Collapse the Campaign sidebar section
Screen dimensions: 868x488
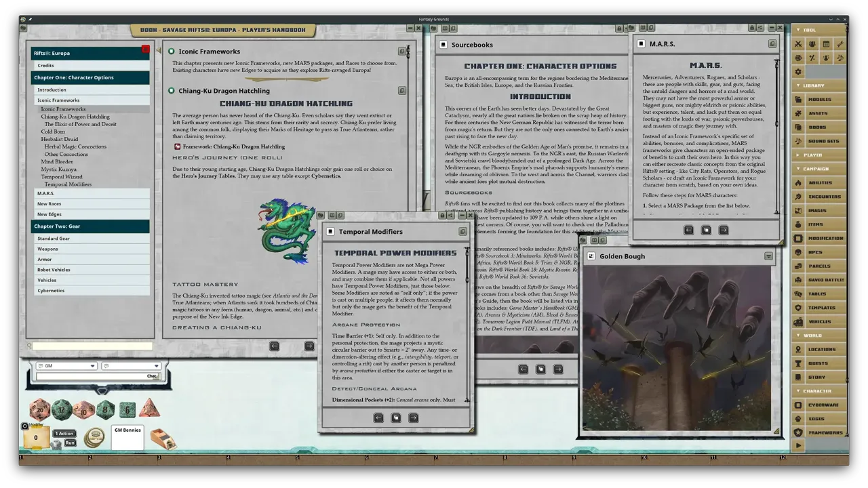818,169
